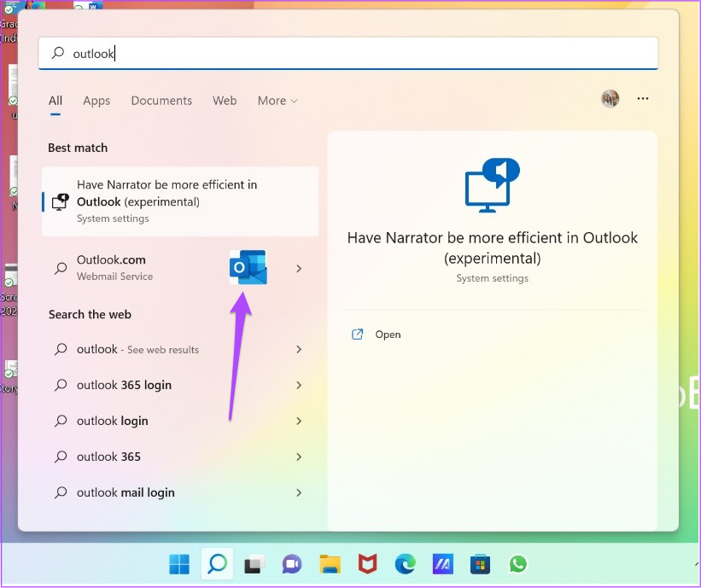Expand arrow for outlook See web results
Image resolution: width=701 pixels, height=588 pixels.
pyautogui.click(x=299, y=349)
